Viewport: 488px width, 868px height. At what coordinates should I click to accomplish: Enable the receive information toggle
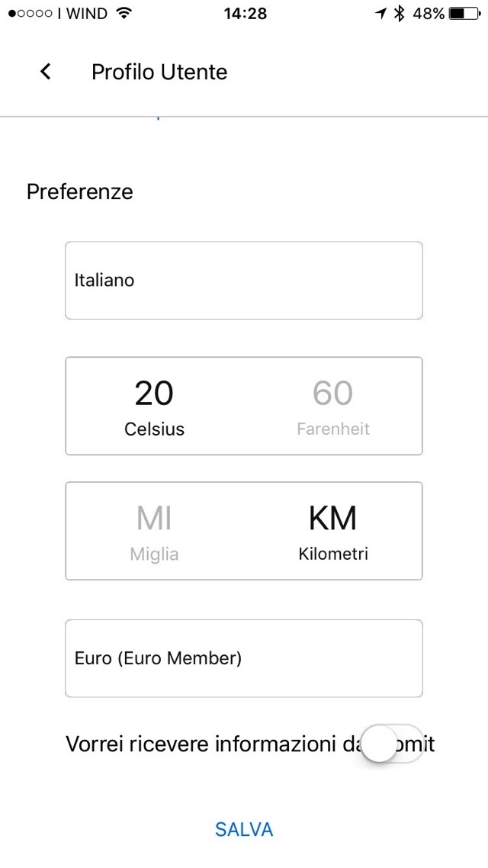(x=392, y=744)
